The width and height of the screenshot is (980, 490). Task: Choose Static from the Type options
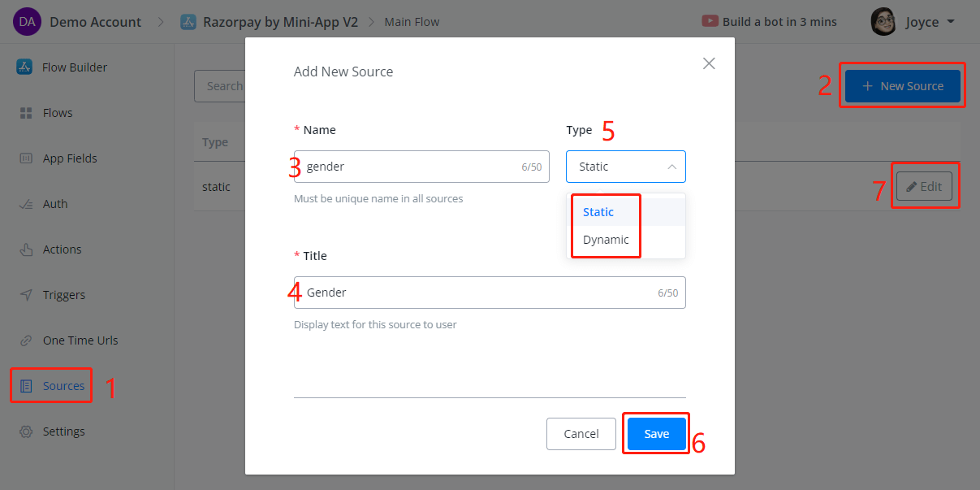[598, 212]
